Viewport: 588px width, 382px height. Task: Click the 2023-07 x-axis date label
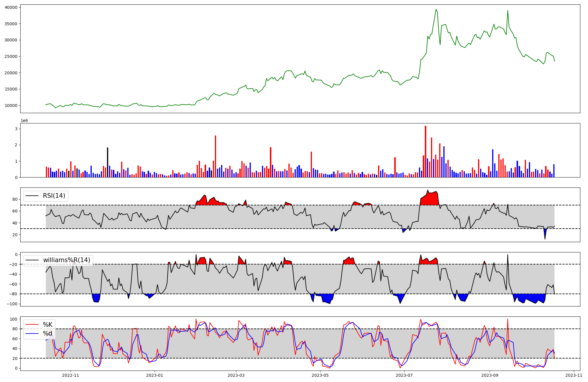[404, 375]
